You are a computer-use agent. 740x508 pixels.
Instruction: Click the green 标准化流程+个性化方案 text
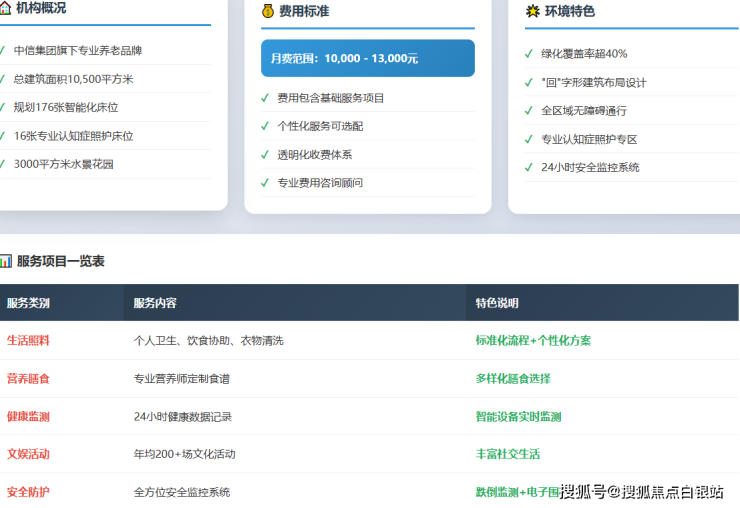[533, 340]
